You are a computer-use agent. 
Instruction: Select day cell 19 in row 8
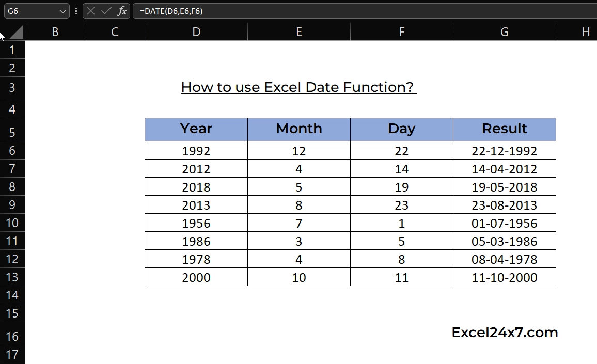(x=402, y=186)
